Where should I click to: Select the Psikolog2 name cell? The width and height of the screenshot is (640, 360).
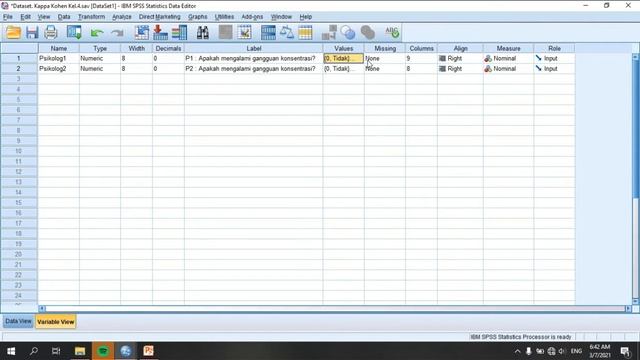click(59, 69)
